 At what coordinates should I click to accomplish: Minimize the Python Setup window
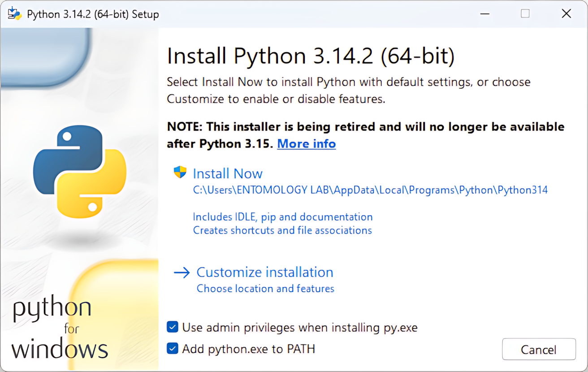[484, 14]
